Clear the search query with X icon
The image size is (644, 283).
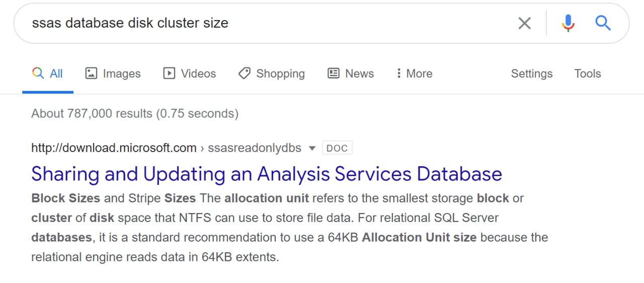(524, 23)
